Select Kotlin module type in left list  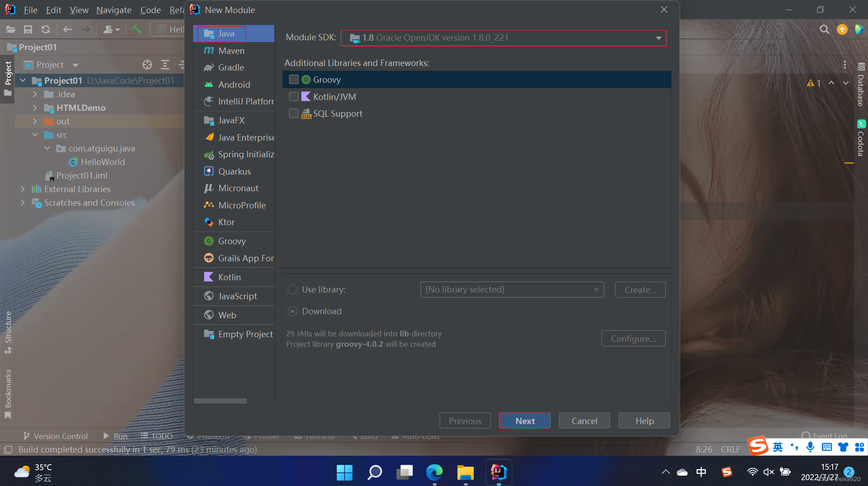234,277
